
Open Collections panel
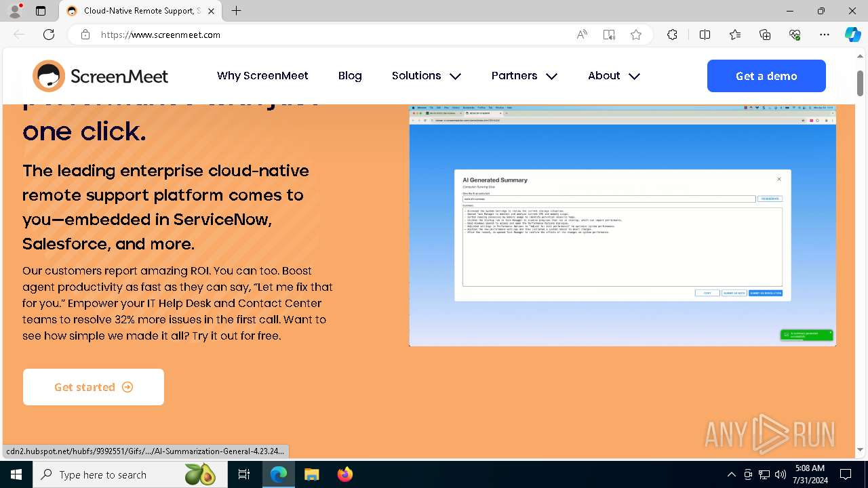pos(765,35)
